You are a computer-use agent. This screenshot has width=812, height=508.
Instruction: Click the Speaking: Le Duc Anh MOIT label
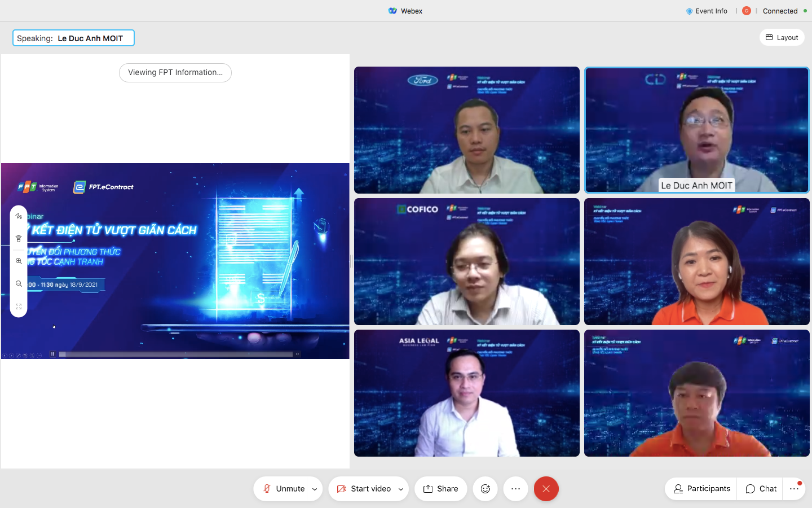(73, 38)
